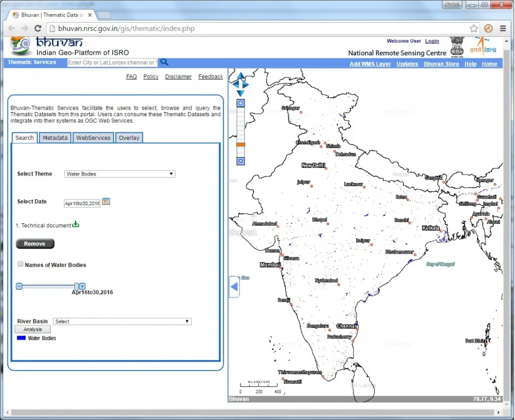This screenshot has width=515, height=420.
Task: Click the Login link
Action: (x=432, y=41)
